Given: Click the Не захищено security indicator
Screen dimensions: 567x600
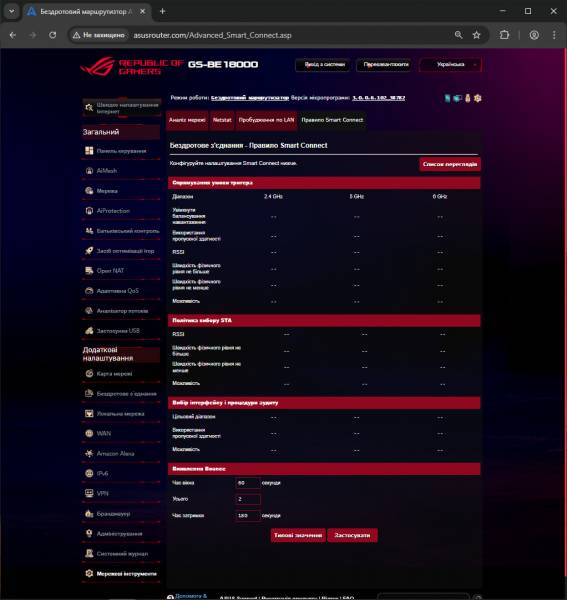Looking at the screenshot, I should point(99,35).
